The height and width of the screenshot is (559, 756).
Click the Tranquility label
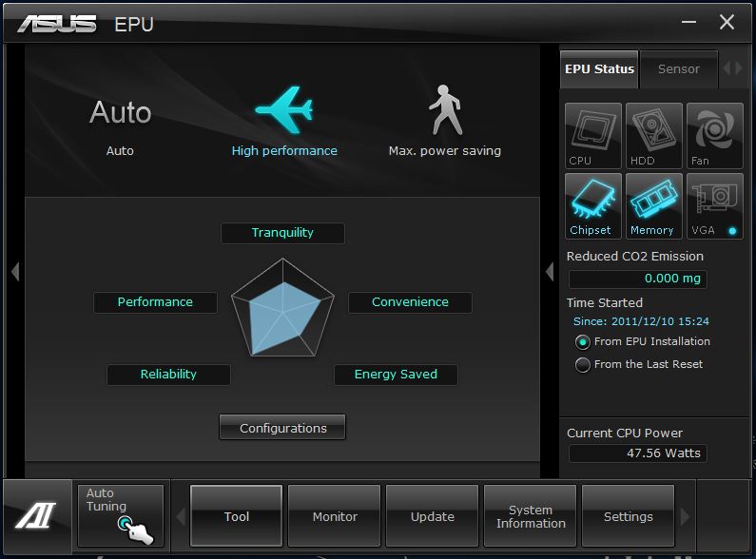pyautogui.click(x=282, y=233)
